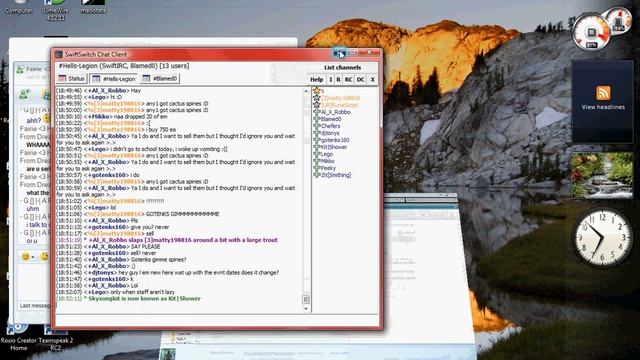Viewport: 640px width, 360px height.
Task: Select Al_X_Robbo in the user list
Action: [x=336, y=112]
